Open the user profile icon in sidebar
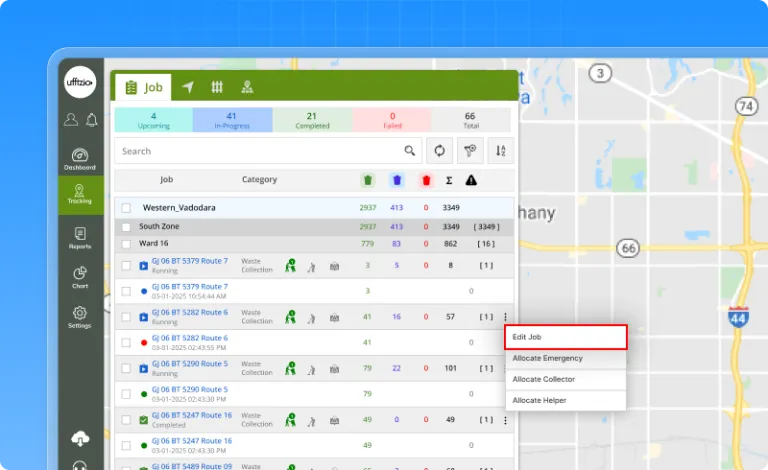The image size is (768, 470). 70,120
